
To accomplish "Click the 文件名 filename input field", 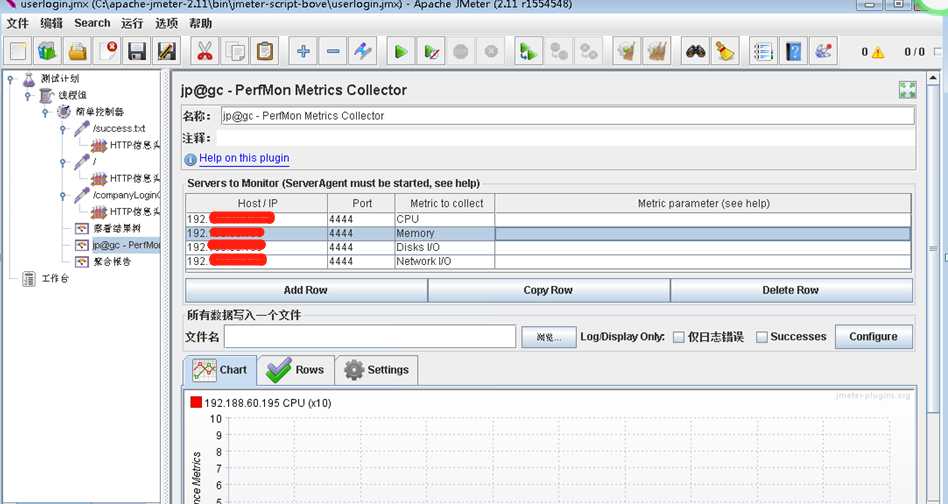I will tap(369, 337).
